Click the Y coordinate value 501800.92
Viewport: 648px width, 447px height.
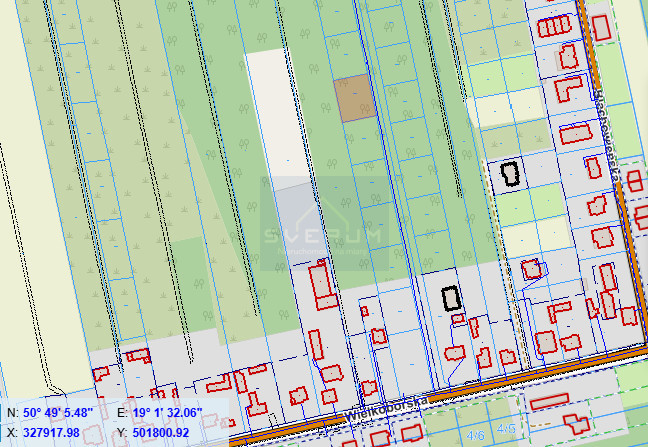click(x=160, y=432)
